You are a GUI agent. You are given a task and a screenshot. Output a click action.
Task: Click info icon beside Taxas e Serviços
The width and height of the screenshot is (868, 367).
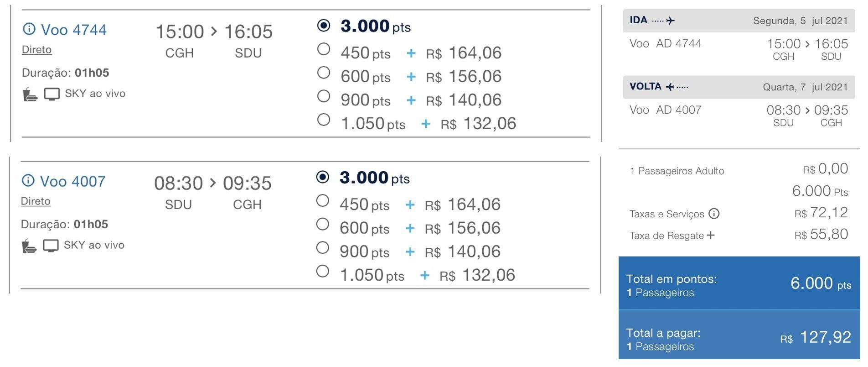click(714, 214)
